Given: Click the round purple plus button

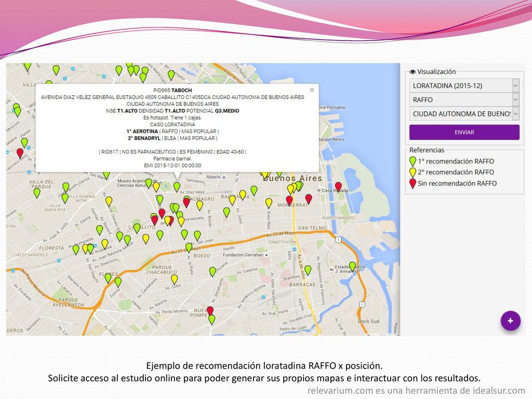Looking at the screenshot, I should (511, 321).
